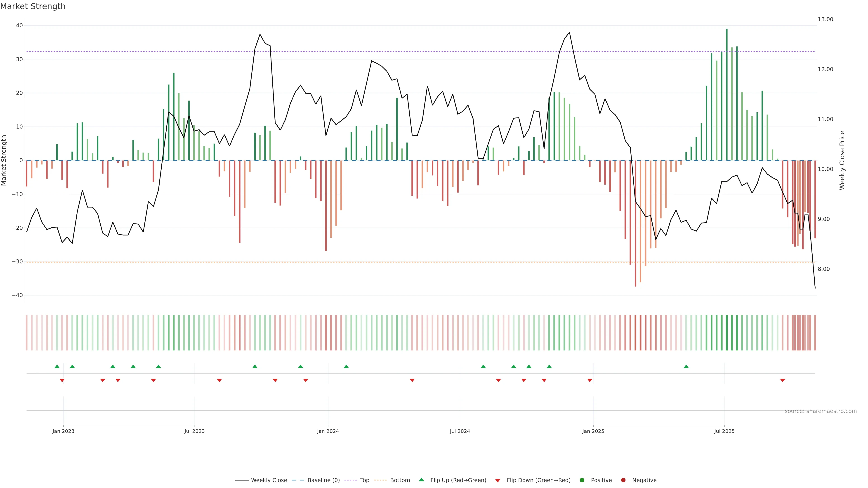The height and width of the screenshot is (488, 868).
Task: Click the flip-up marker near April 2025
Action: coord(686,366)
